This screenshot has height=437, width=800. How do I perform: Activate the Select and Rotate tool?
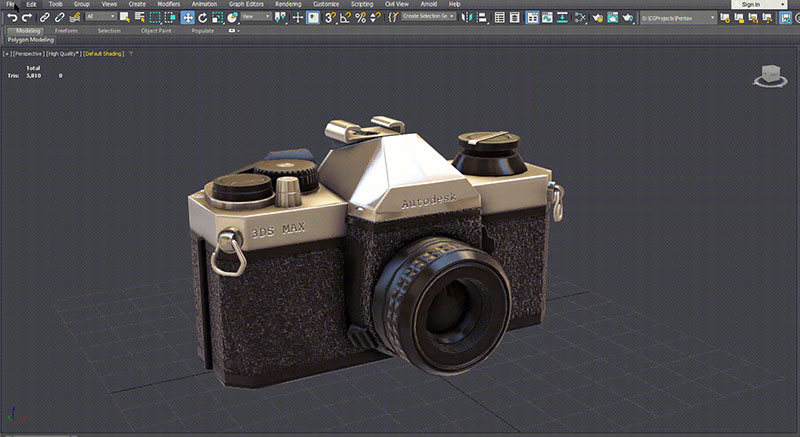click(x=203, y=18)
